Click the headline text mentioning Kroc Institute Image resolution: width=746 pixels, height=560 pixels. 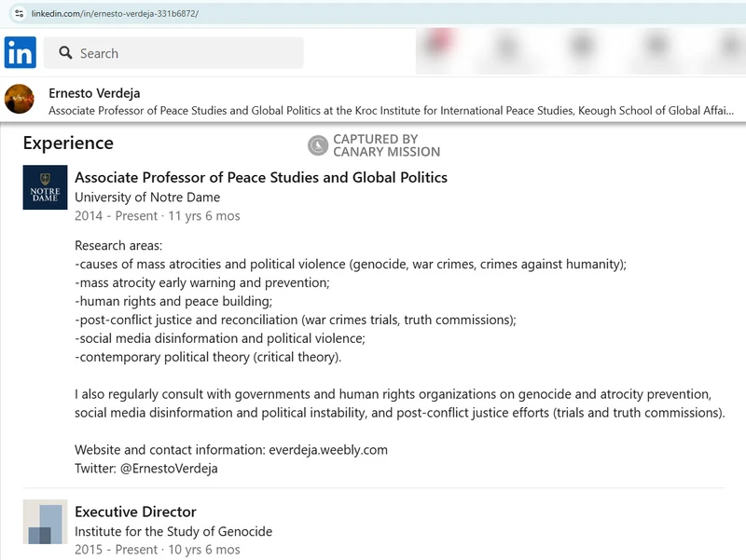(x=391, y=111)
